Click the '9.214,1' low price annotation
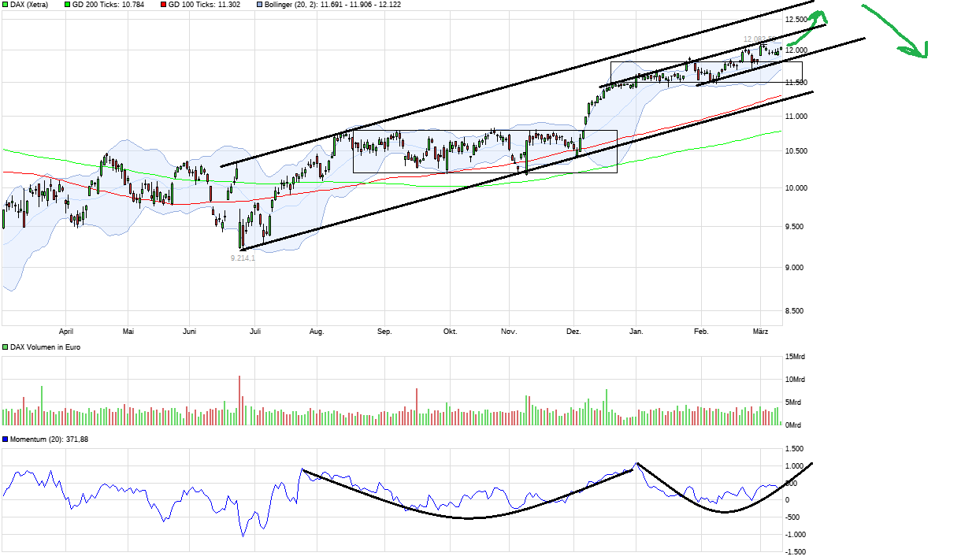This screenshot has width=976, height=560. coord(243,258)
